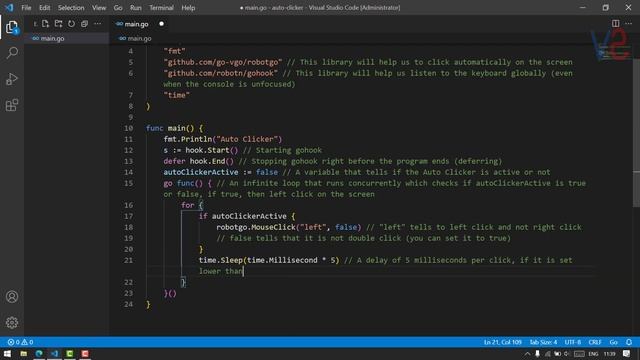Click the func main() declaration
The height and width of the screenshot is (360, 640).
[174, 128]
